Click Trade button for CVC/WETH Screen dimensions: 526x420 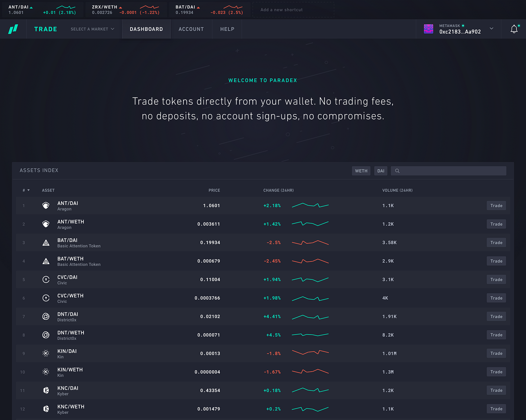[496, 298]
